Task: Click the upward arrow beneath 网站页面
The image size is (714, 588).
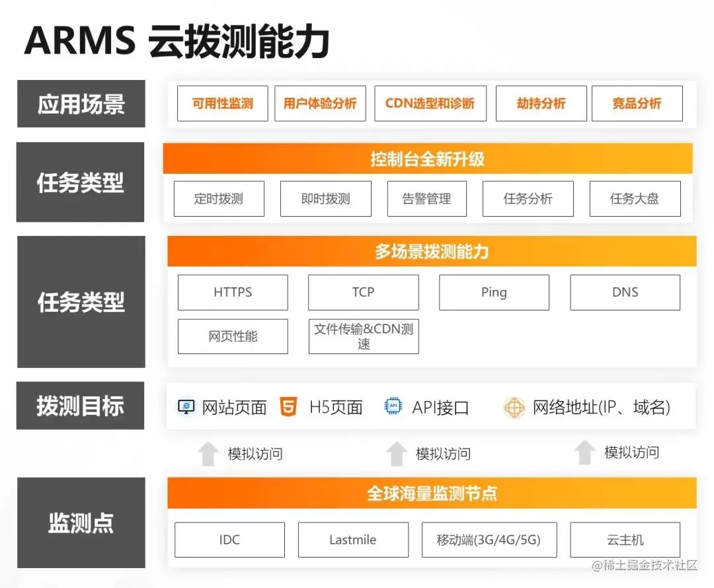Action: [208, 454]
